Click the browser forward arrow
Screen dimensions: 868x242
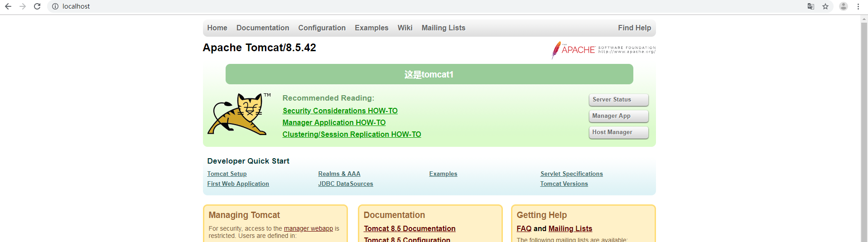(23, 6)
